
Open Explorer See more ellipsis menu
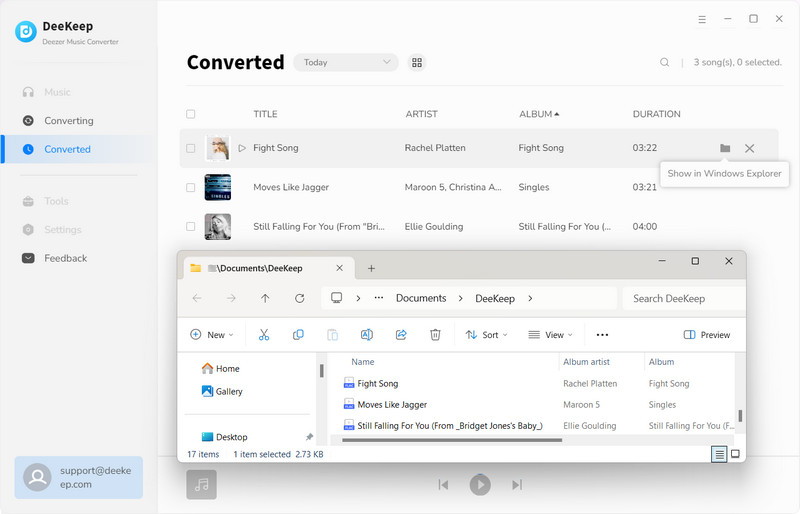(x=602, y=335)
